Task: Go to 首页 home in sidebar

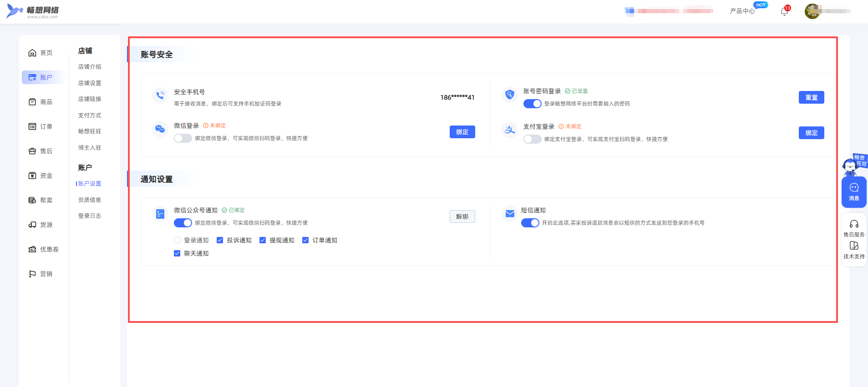Action: click(x=41, y=53)
